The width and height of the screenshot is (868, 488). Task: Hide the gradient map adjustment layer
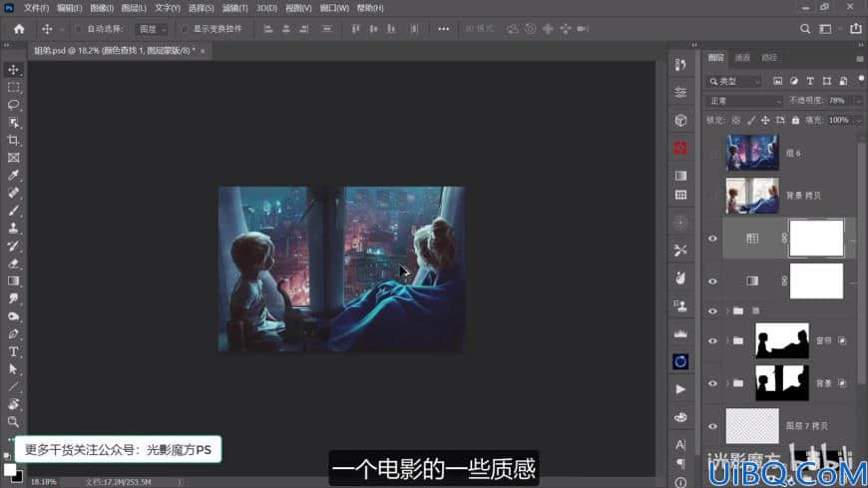(x=712, y=281)
